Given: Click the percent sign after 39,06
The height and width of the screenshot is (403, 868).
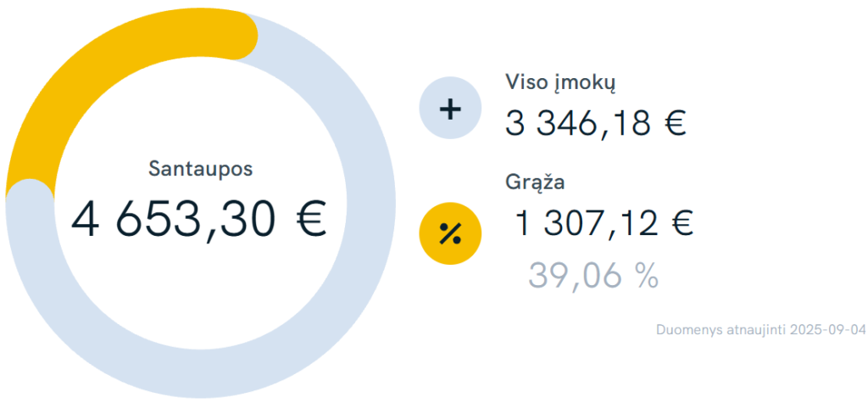Looking at the screenshot, I should coord(648,275).
